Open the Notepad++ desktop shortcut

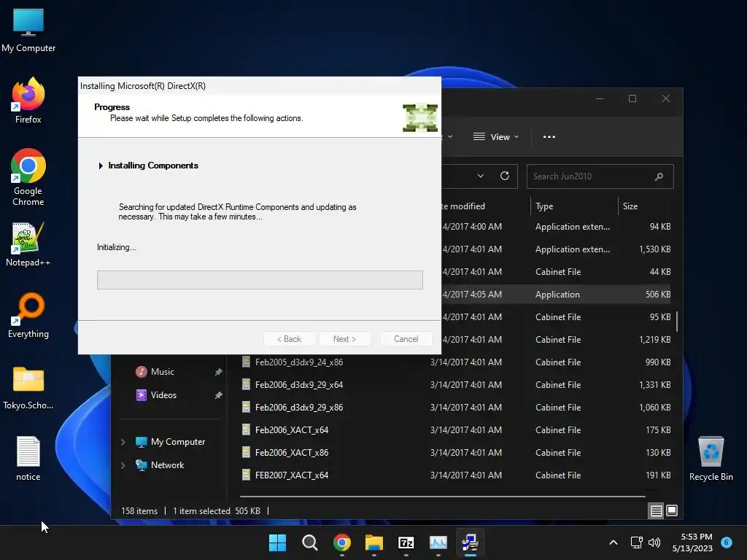(28, 244)
